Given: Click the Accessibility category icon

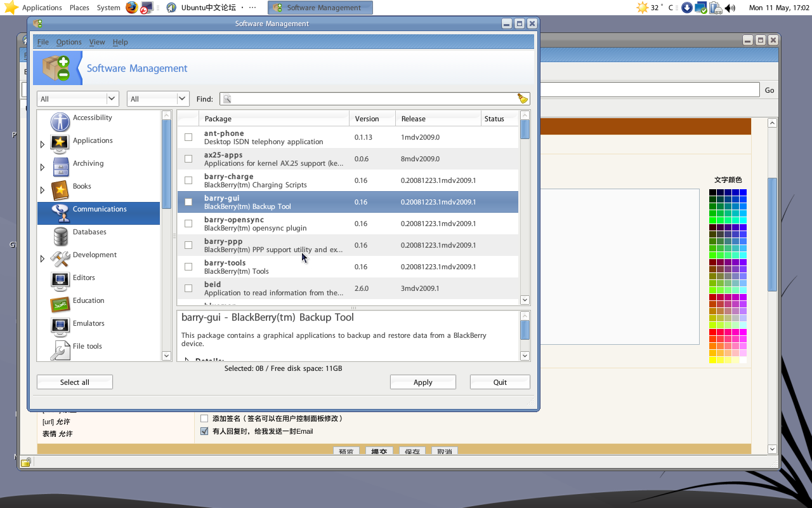Looking at the screenshot, I should [60, 121].
